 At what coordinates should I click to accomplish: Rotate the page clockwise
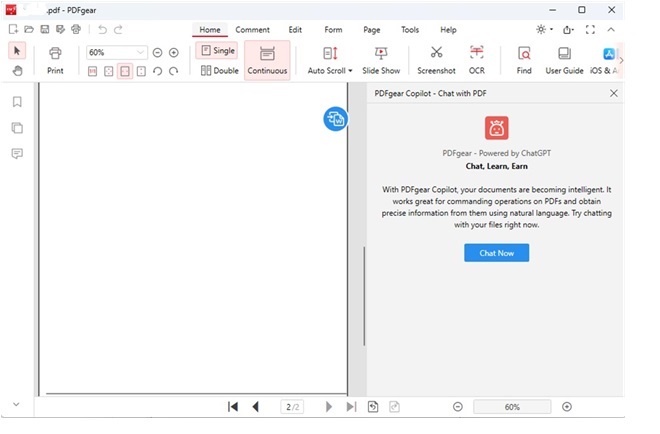tap(173, 71)
